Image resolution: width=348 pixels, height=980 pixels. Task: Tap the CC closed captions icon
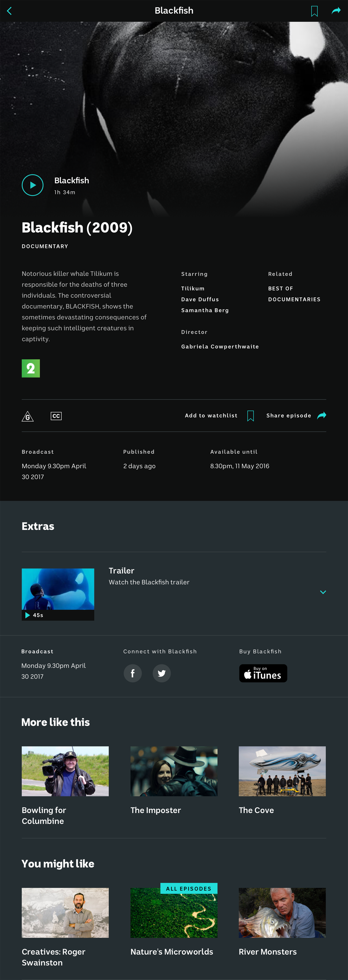pos(56,416)
